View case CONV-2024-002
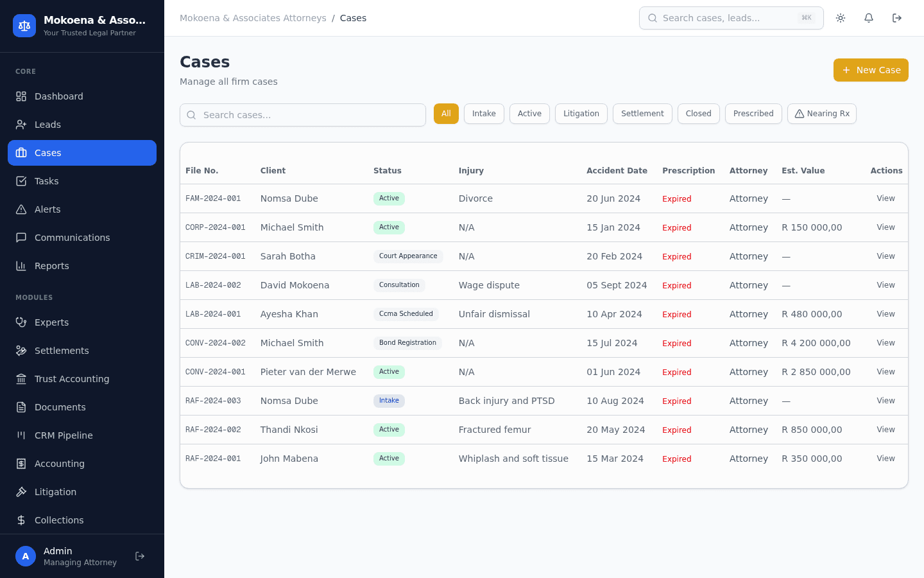924x578 pixels. (886, 343)
